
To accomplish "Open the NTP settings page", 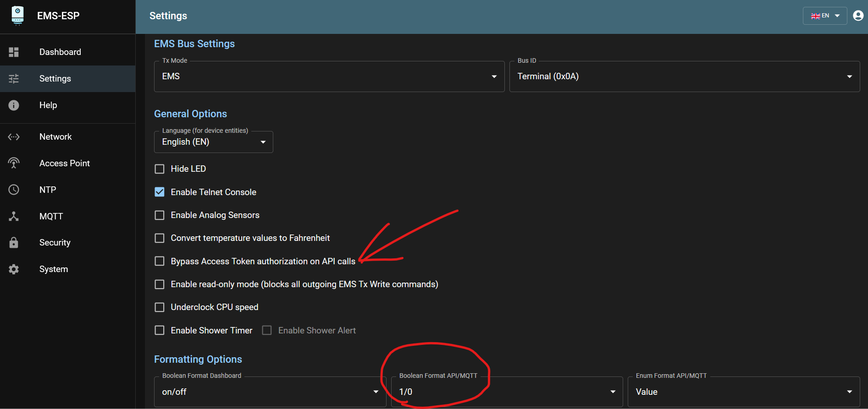I will 67,190.
